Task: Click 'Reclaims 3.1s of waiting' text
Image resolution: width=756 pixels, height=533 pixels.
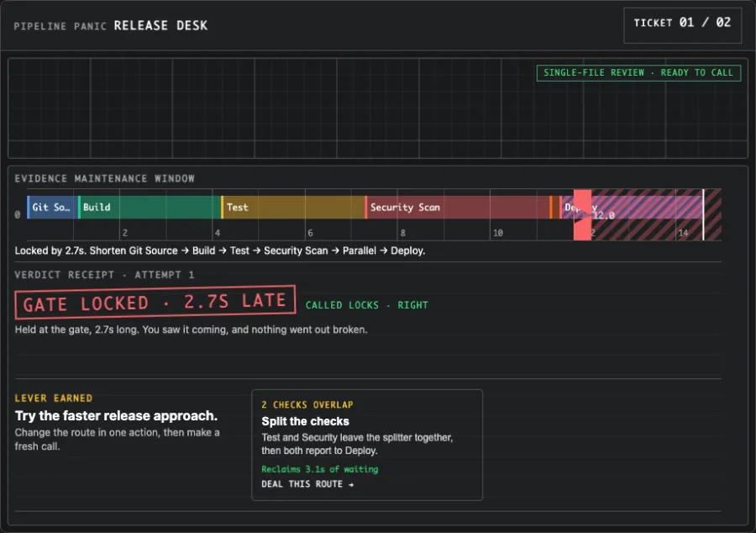Action: tap(320, 469)
